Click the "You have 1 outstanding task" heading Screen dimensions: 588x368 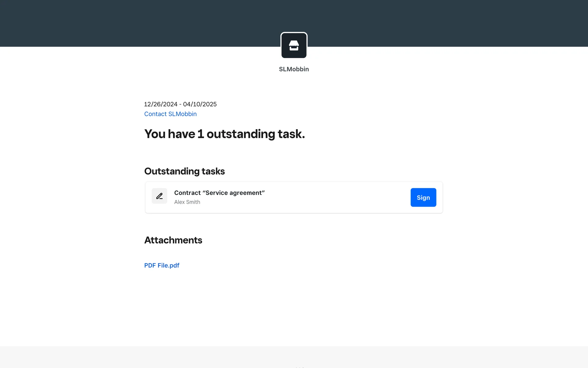click(224, 134)
